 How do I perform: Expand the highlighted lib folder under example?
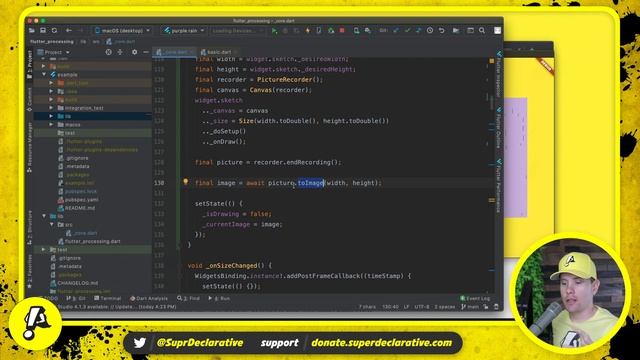[x=51, y=116]
